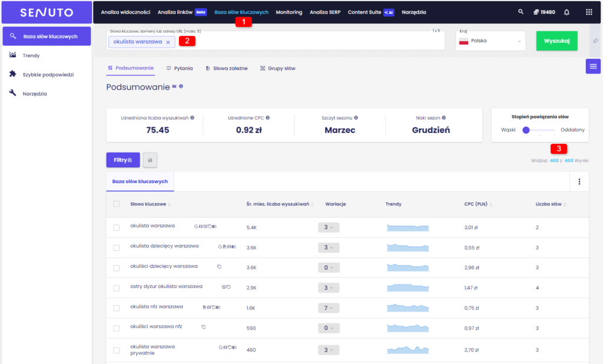Remove the 'okulista warszawa' keyword chip

[168, 42]
